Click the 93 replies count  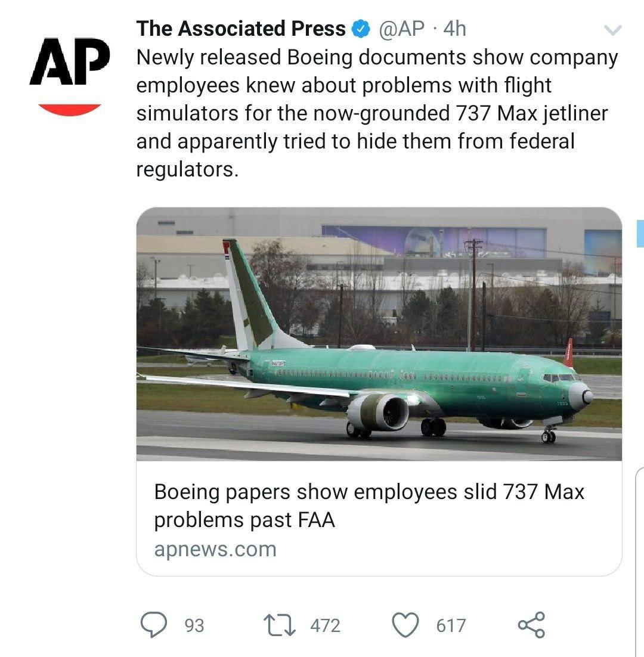(x=194, y=625)
